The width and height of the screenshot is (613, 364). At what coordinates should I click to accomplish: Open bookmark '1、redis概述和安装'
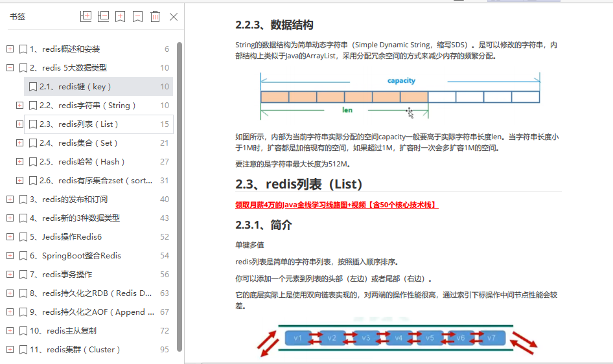[x=65, y=49]
